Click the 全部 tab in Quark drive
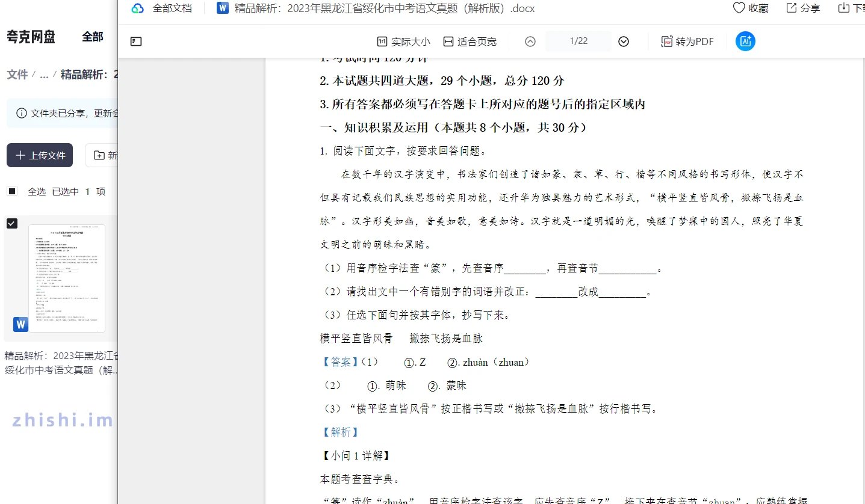 tap(93, 37)
